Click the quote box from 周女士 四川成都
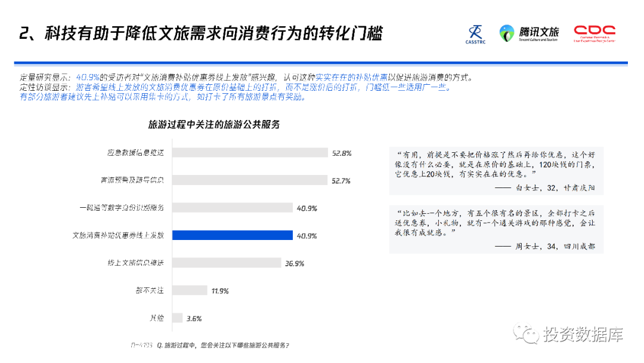Image resolution: width=644 pixels, height=363 pixels. (x=496, y=229)
